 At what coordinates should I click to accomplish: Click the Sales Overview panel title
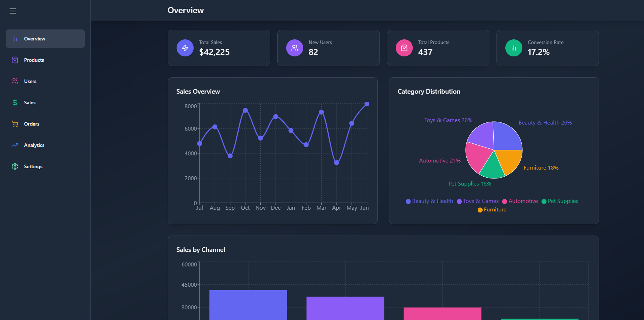198,91
